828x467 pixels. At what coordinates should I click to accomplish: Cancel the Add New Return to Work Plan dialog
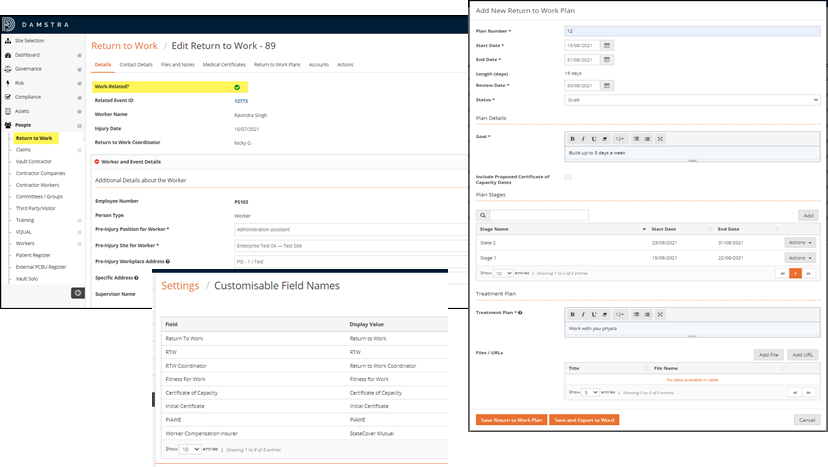pos(807,420)
